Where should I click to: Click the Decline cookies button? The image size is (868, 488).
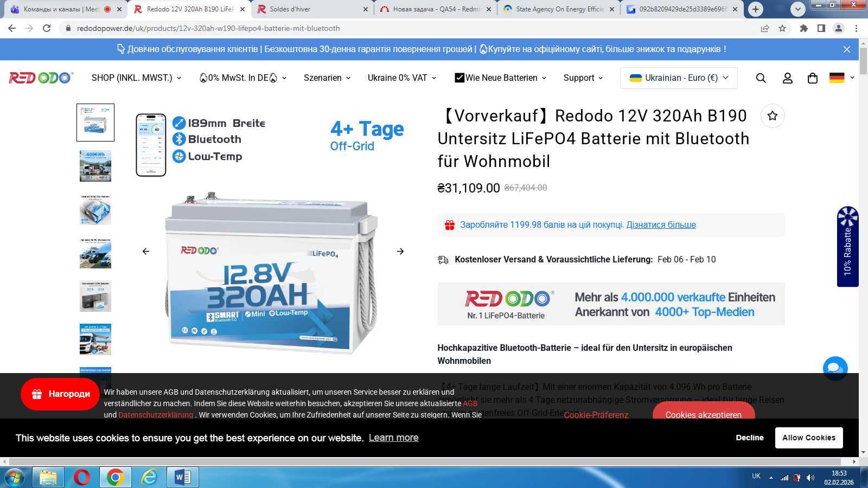coord(750,438)
